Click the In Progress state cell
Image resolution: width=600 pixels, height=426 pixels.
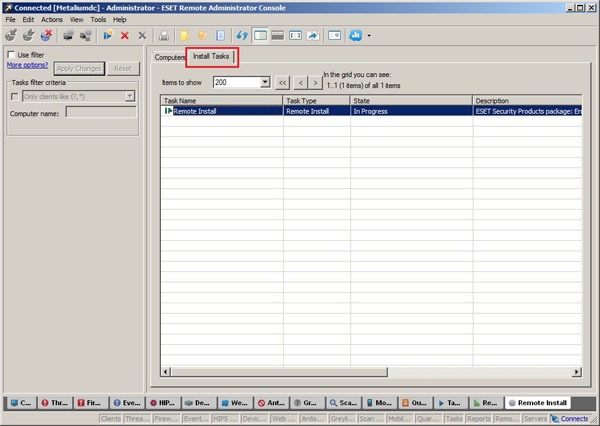point(411,111)
